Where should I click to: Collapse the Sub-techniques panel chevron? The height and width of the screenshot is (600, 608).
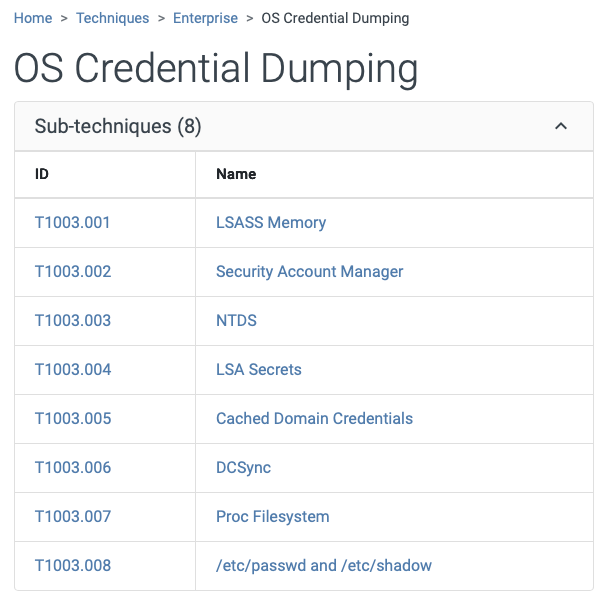pyautogui.click(x=561, y=126)
